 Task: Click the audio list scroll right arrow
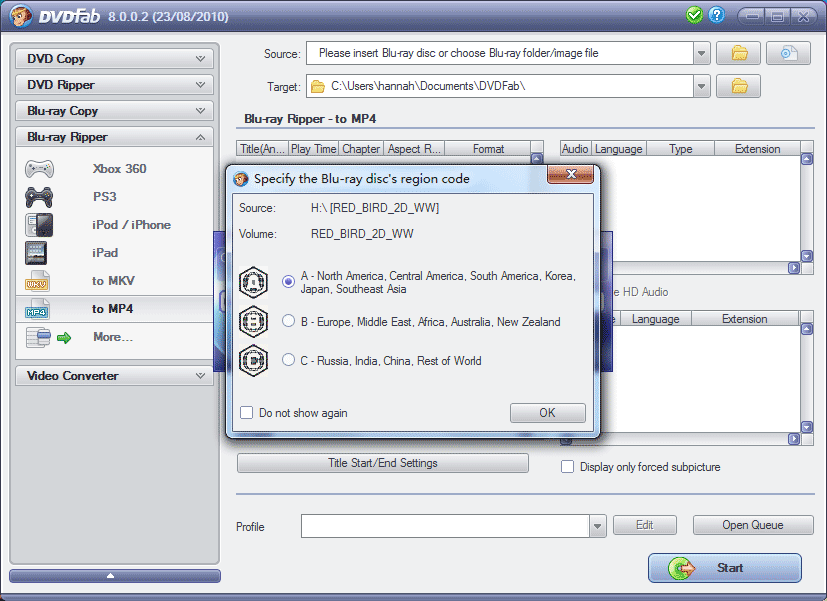click(794, 268)
